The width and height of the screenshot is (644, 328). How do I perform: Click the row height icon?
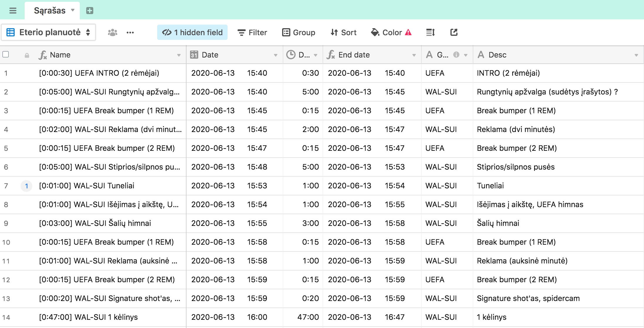point(430,33)
